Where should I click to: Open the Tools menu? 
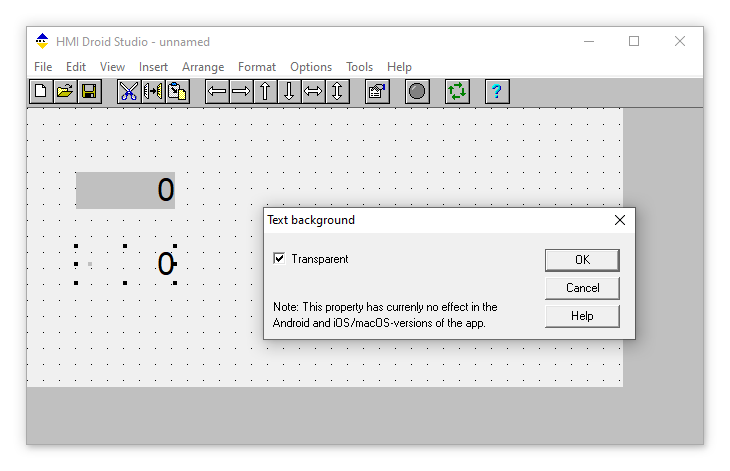359,67
